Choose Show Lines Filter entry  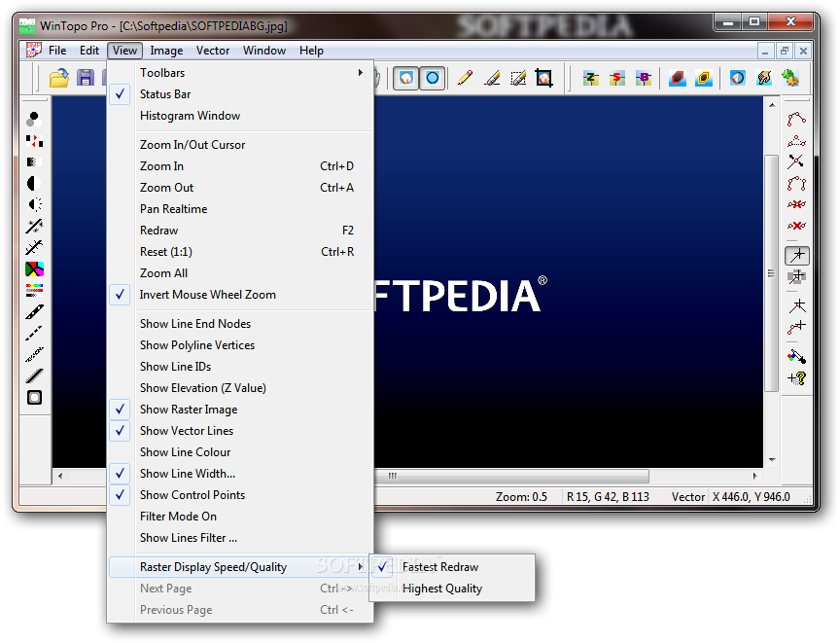240,538
